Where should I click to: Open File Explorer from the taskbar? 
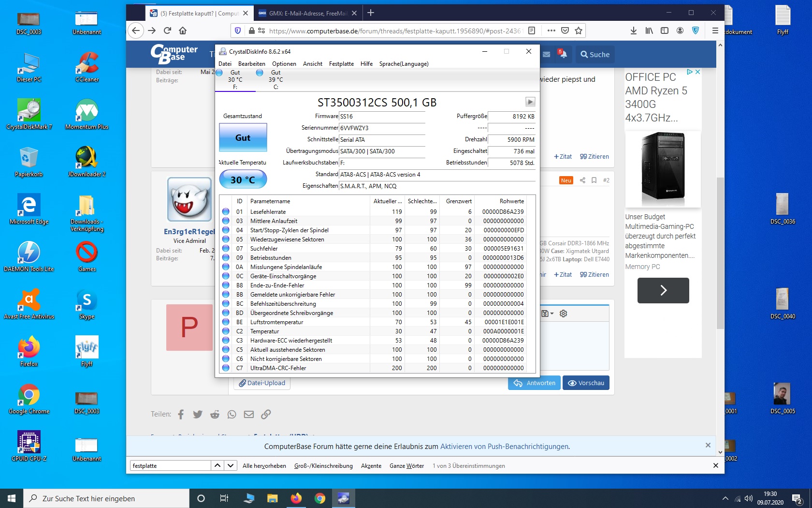coord(273,498)
